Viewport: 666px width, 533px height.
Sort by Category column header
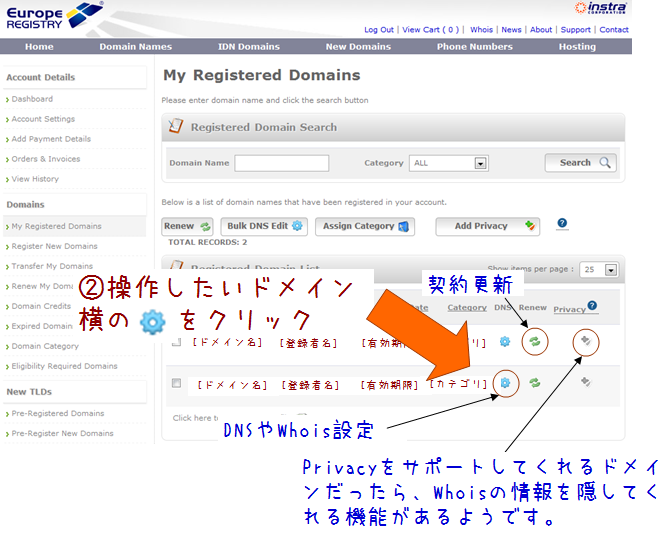pyautogui.click(x=467, y=307)
